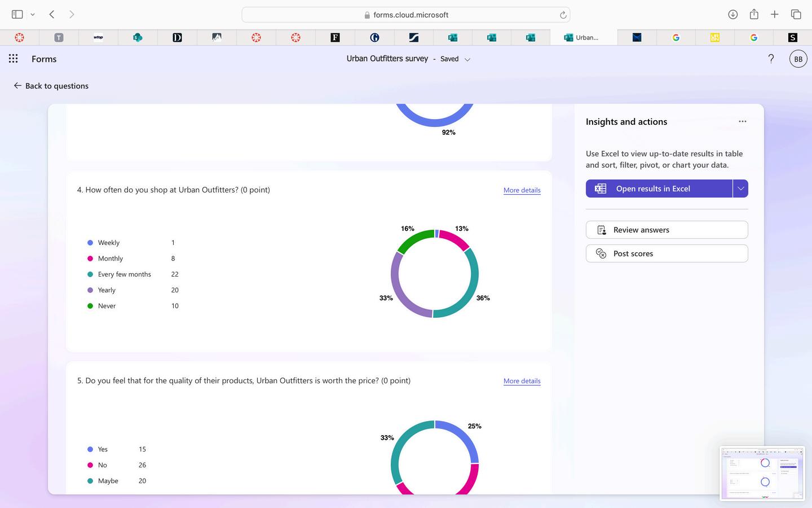
Task: Click the count 8 beside Monthly
Action: pyautogui.click(x=173, y=259)
